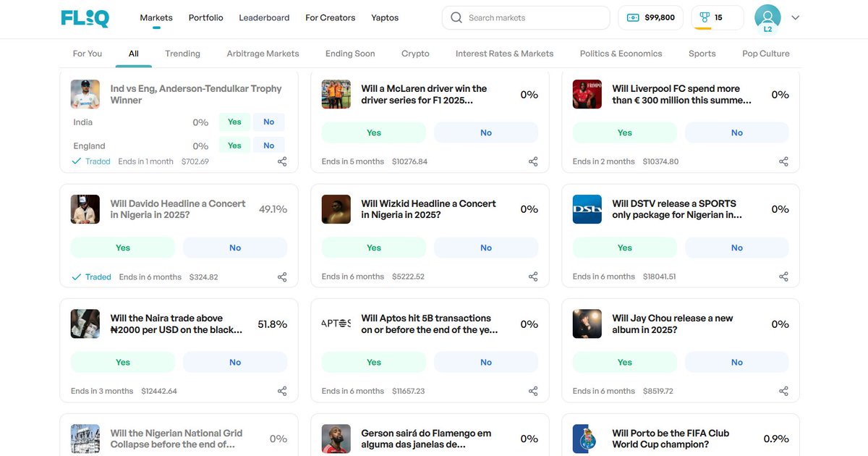The width and height of the screenshot is (868, 456).
Task: Open the Nigerian National Grid thumbnail
Action: [x=85, y=439]
